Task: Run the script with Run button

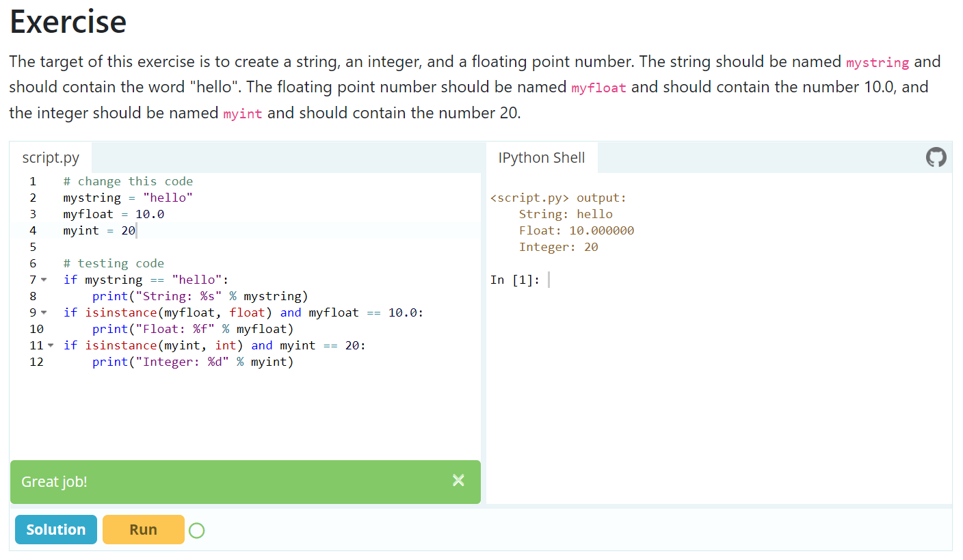Action: [x=144, y=529]
